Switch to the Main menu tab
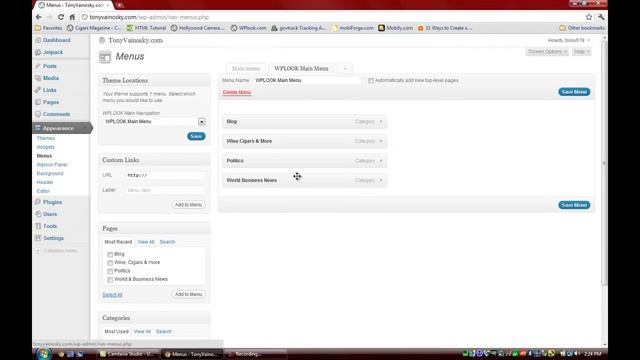This screenshot has height=360, width=640. tap(246, 69)
